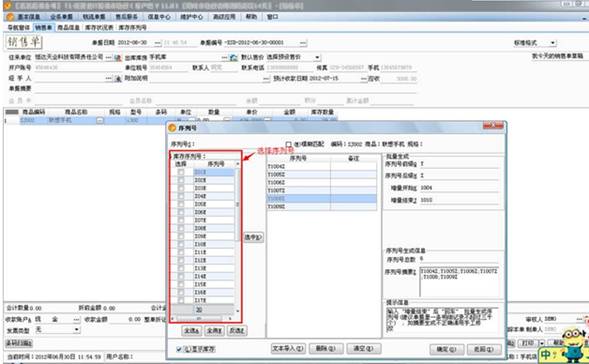Click the inventory serial list horizontal scrollbar
This screenshot has width=589, height=364.
point(201,319)
